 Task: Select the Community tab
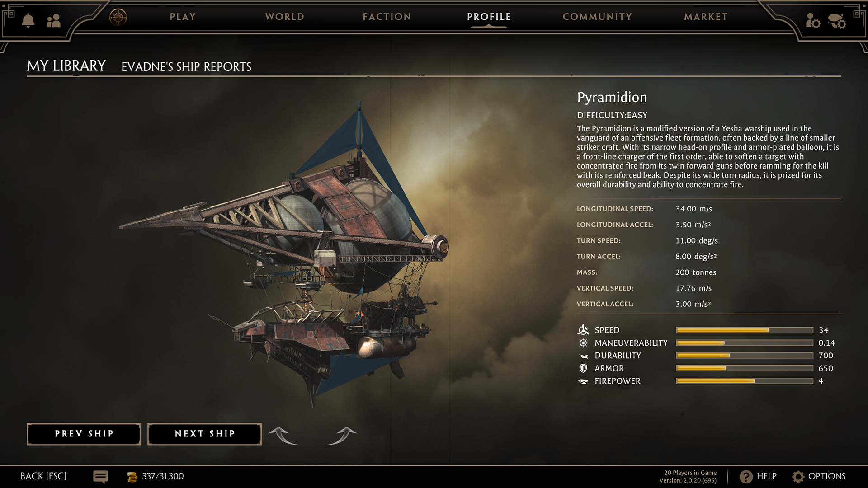click(x=597, y=17)
